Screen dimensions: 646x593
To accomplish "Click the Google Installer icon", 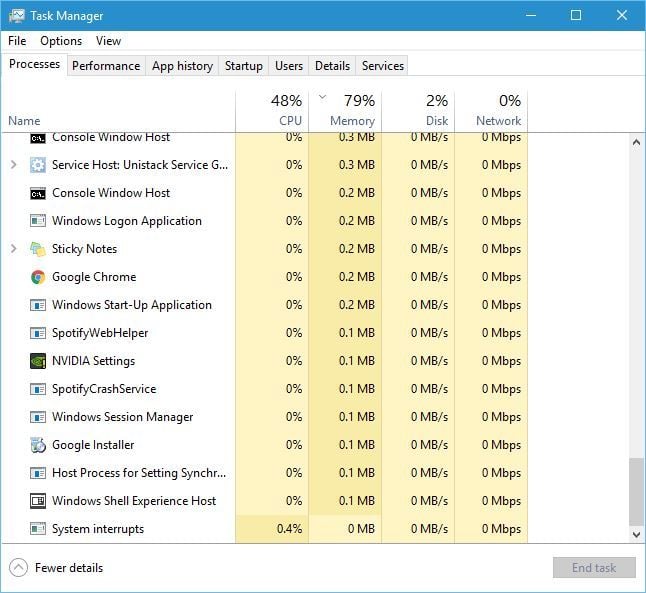I will (38, 445).
